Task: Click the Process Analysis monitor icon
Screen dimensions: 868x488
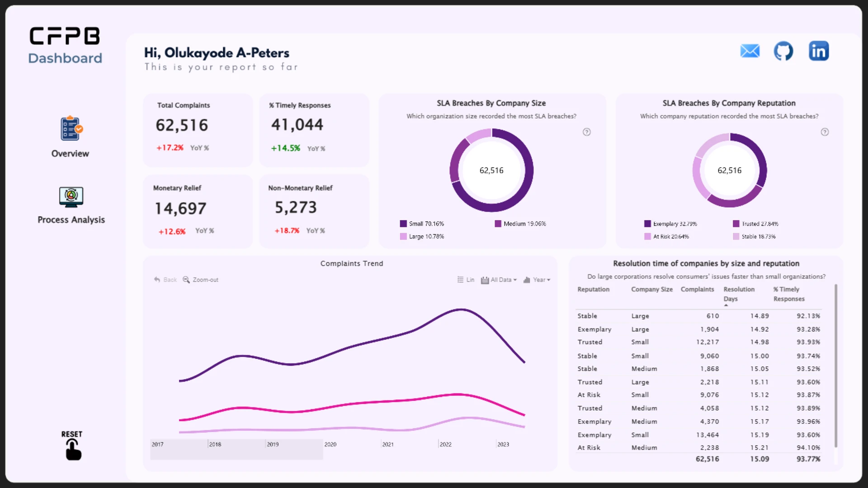Action: click(71, 197)
